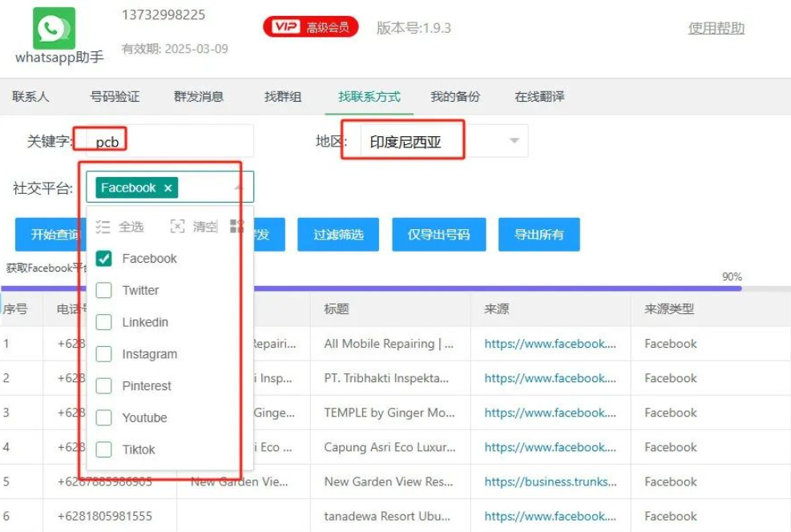Click the 关键字 input containing pcb
The image size is (791, 532).
(x=170, y=141)
